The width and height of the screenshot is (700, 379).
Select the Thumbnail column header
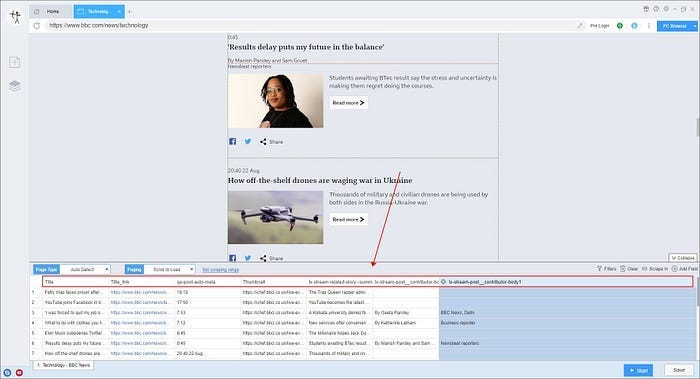pyautogui.click(x=274, y=282)
